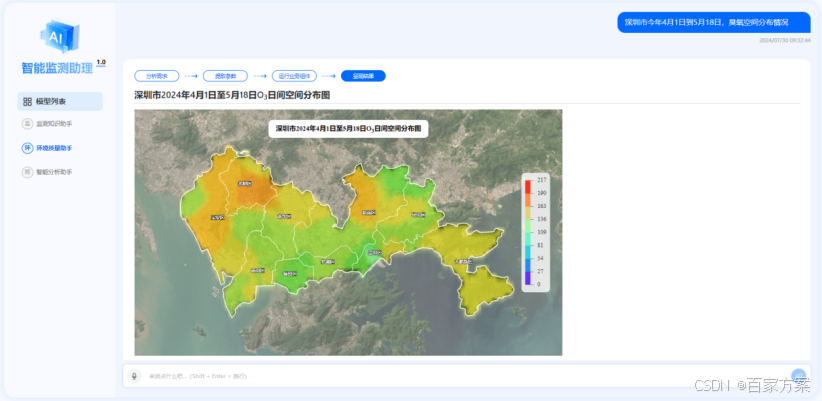Click the 大鹏新区 district label on map
Screen dimensions: 822x401
click(463, 261)
